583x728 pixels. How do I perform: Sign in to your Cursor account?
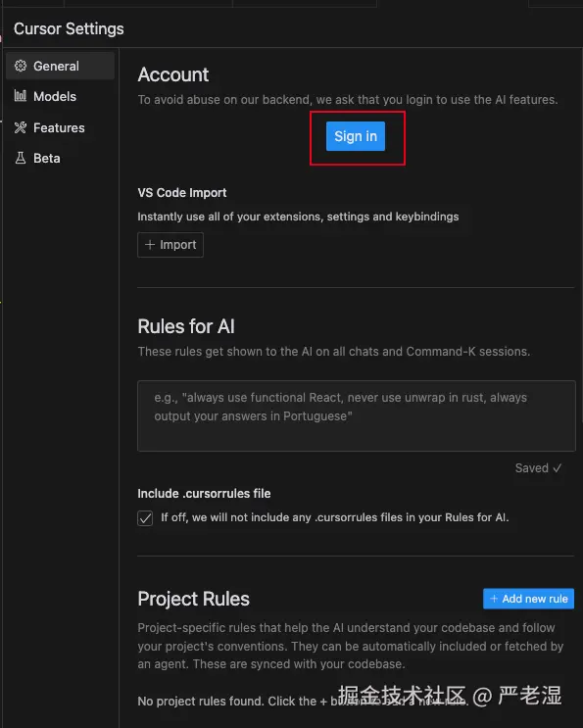356,136
